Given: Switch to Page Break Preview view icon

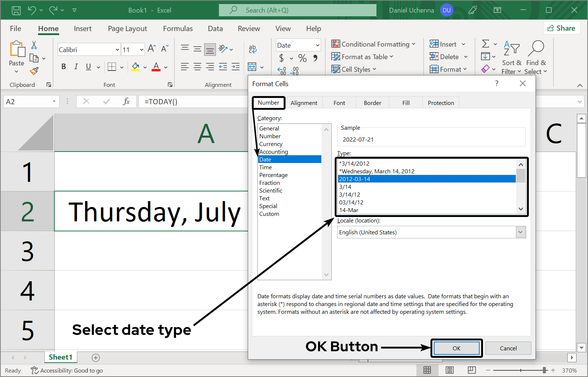Looking at the screenshot, I should [472, 370].
